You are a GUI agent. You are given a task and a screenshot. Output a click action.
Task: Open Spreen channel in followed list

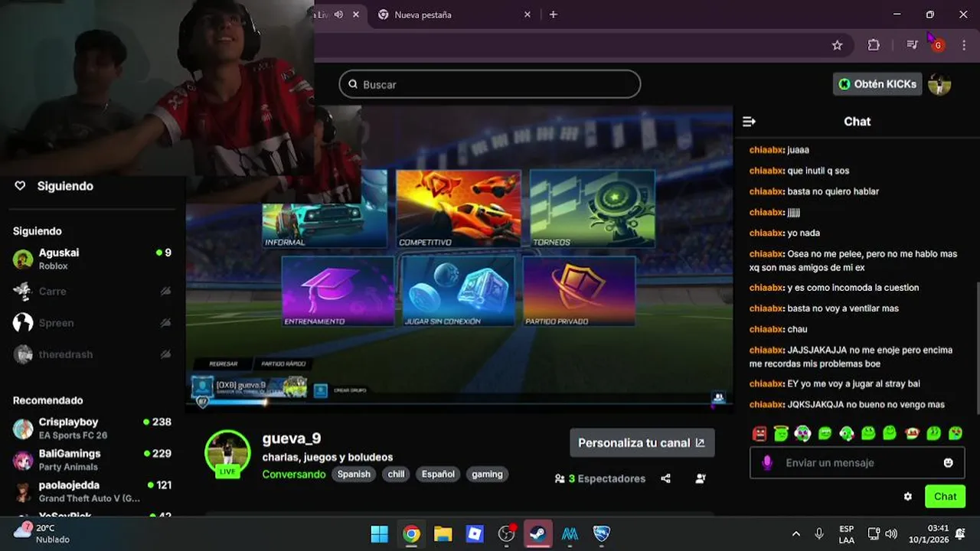click(92, 323)
